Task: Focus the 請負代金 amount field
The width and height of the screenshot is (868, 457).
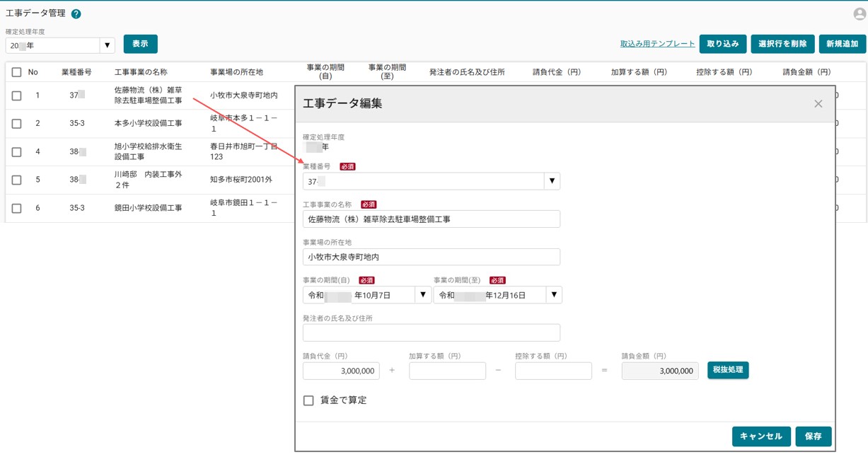Action: (341, 371)
